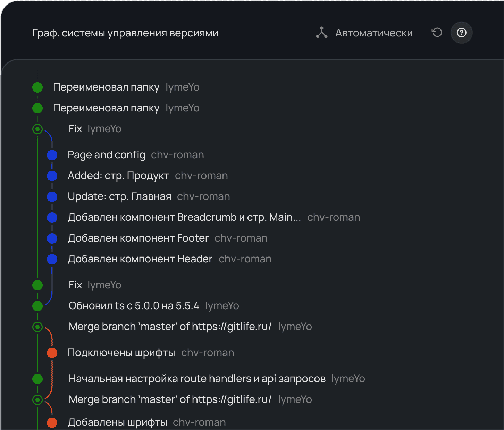Click author IymeYo on Обновил ts commit
The width and height of the screenshot is (504, 430).
222,306
